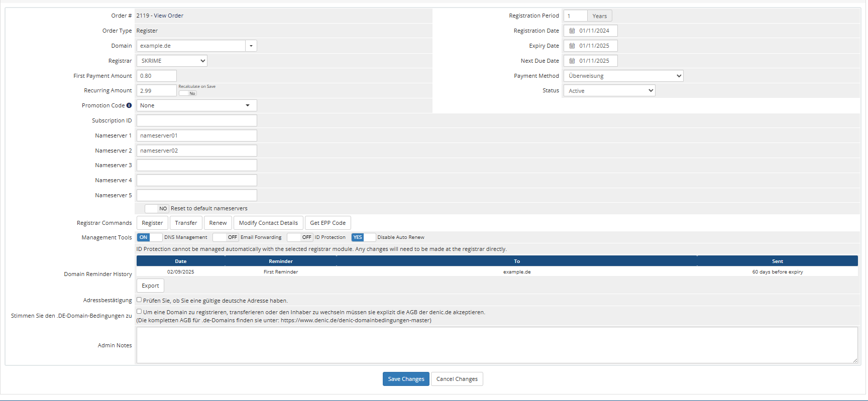Click into the Admin Notes text area

click(496, 345)
